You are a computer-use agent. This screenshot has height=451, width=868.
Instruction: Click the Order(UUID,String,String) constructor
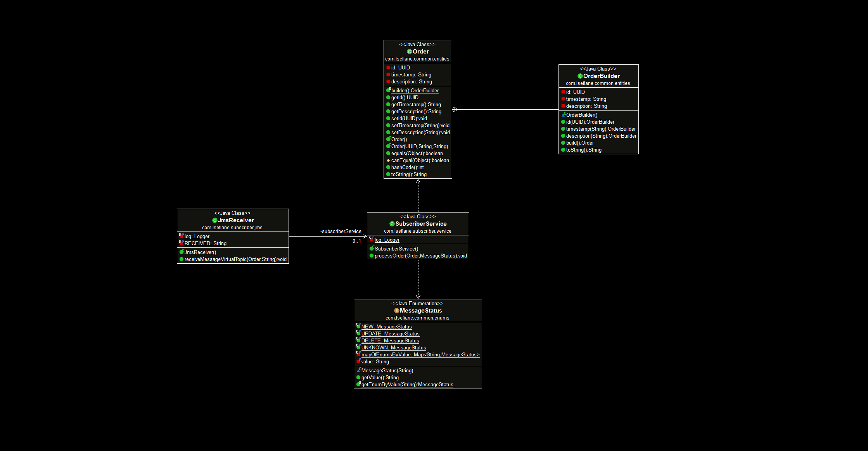pyautogui.click(x=419, y=147)
